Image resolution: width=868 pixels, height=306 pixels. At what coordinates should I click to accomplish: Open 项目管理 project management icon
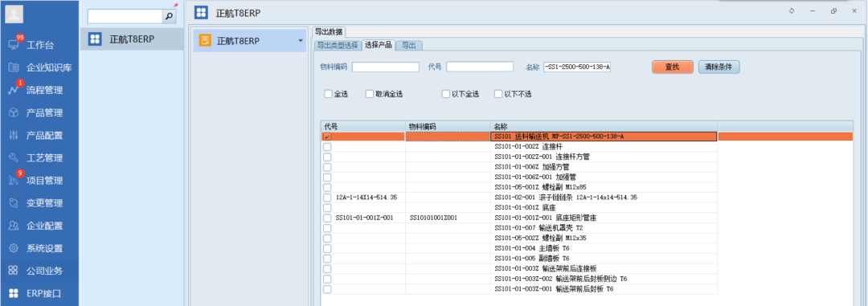[14, 181]
